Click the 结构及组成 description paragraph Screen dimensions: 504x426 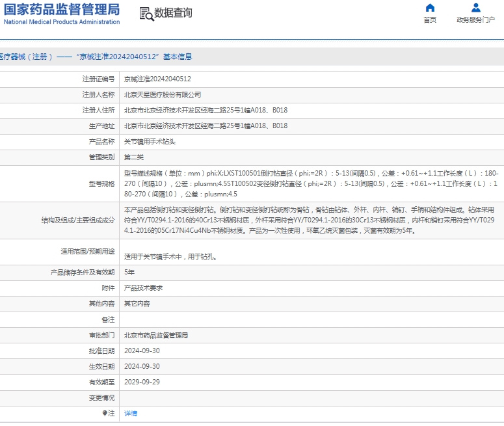point(309,220)
